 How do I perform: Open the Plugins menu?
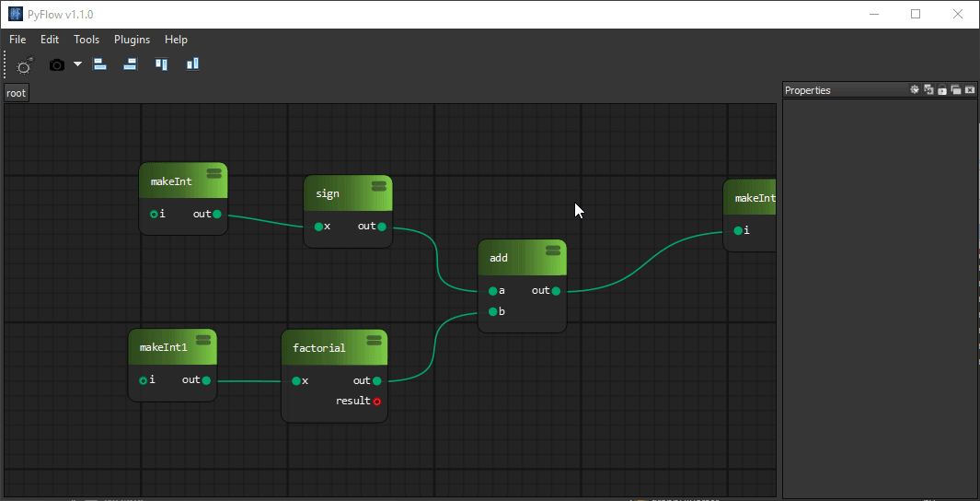click(x=132, y=40)
